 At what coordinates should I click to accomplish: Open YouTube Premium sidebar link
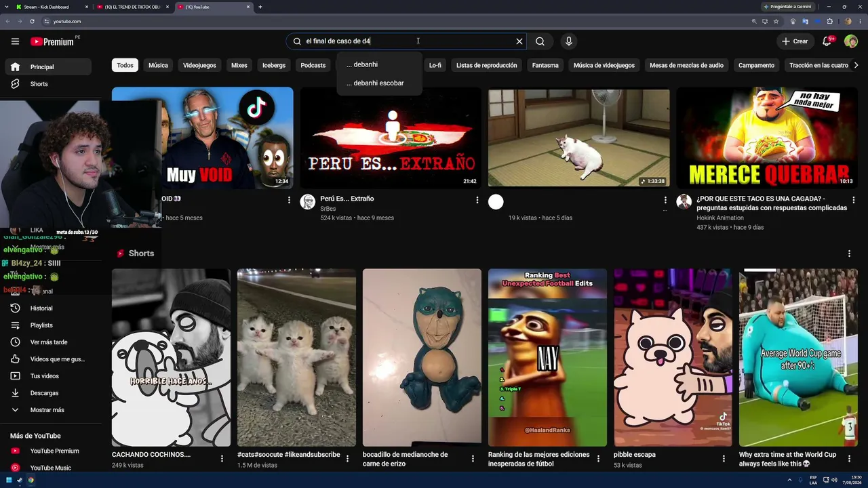[x=47, y=451]
